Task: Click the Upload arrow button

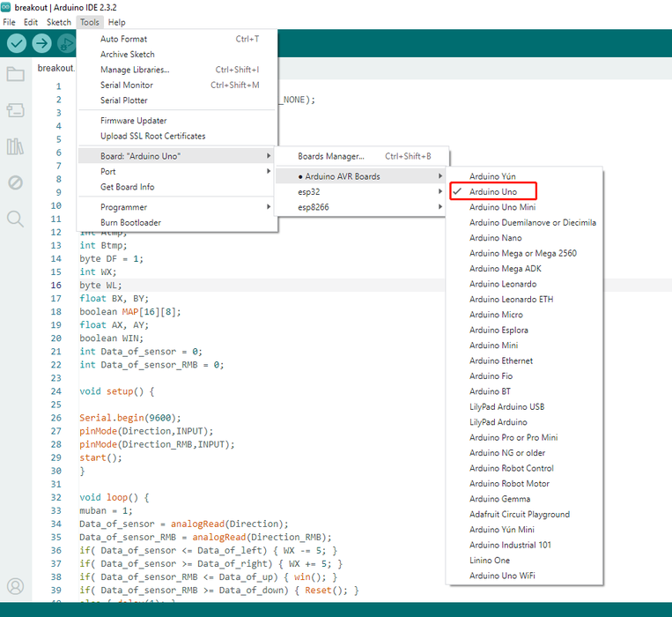Action: tap(42, 43)
